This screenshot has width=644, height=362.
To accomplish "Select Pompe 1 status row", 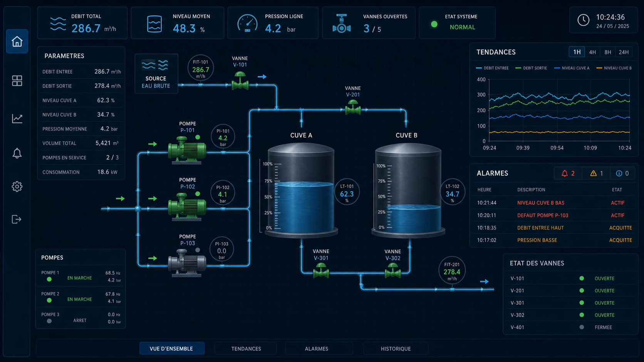I will coord(81,276).
